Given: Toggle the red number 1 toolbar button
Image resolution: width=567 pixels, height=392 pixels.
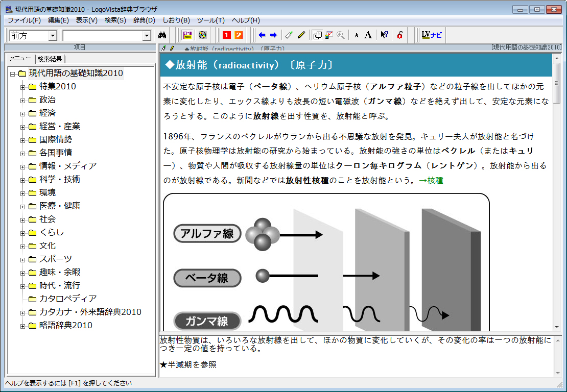Looking at the screenshot, I should (226, 35).
